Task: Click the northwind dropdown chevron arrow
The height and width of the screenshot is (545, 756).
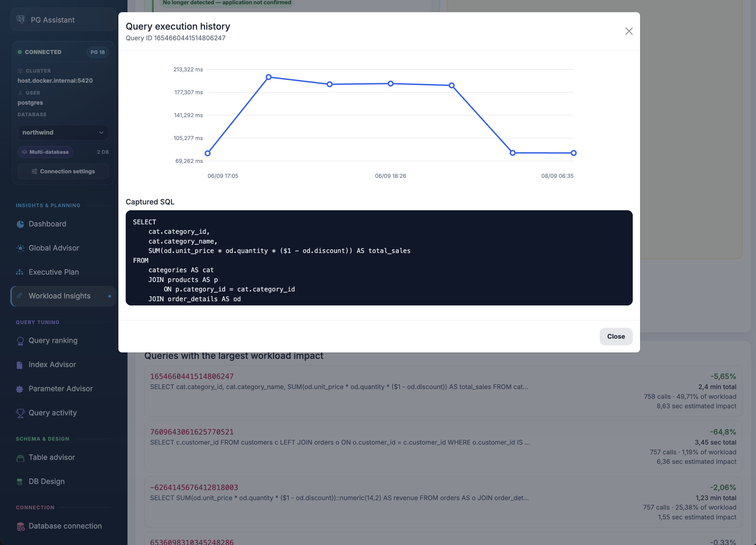Action: [x=101, y=133]
